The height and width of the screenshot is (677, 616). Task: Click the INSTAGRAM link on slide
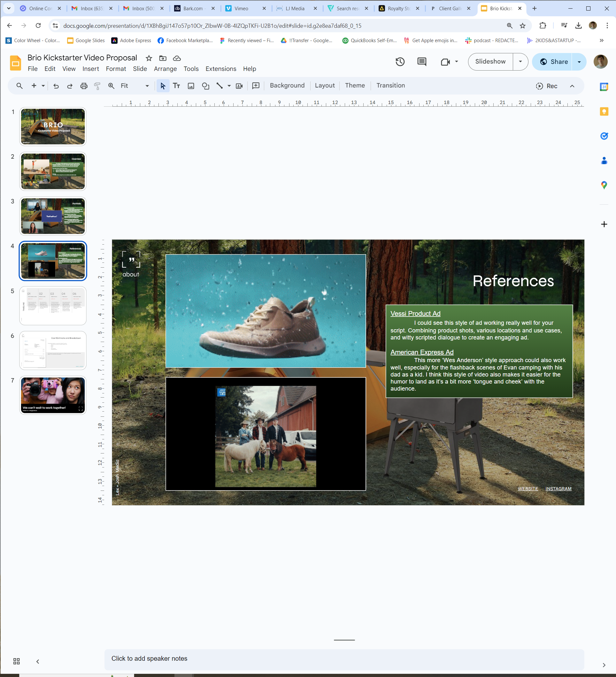click(558, 489)
